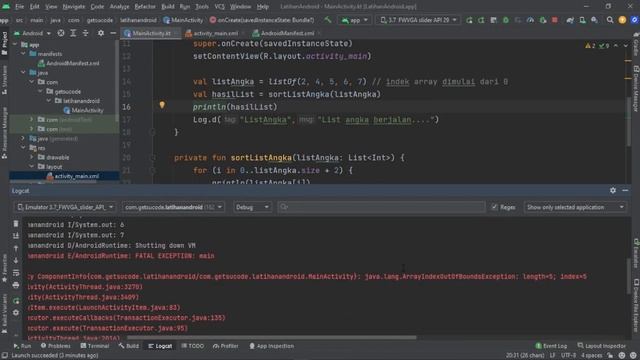Select AndroidManifest.xml in project tree
640x360 pixels.
pyautogui.click(x=69, y=63)
